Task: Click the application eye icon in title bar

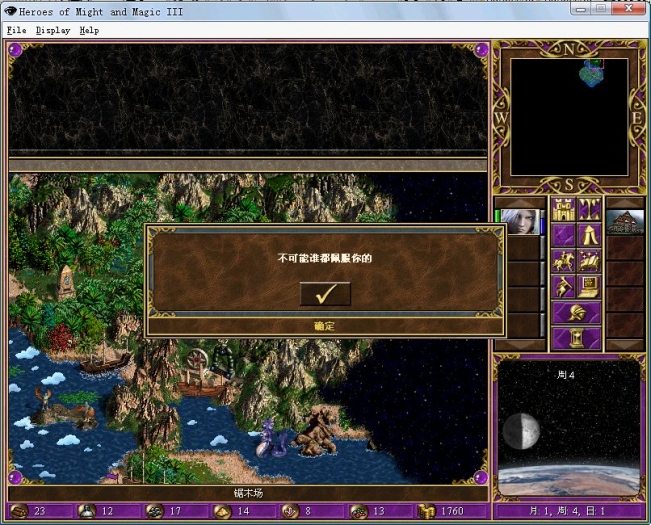Action: pos(11,11)
